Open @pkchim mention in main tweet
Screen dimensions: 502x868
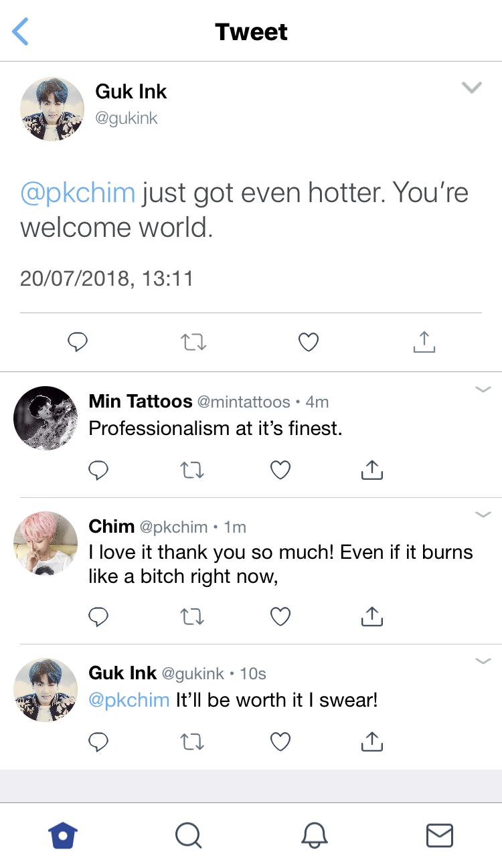coord(78,193)
